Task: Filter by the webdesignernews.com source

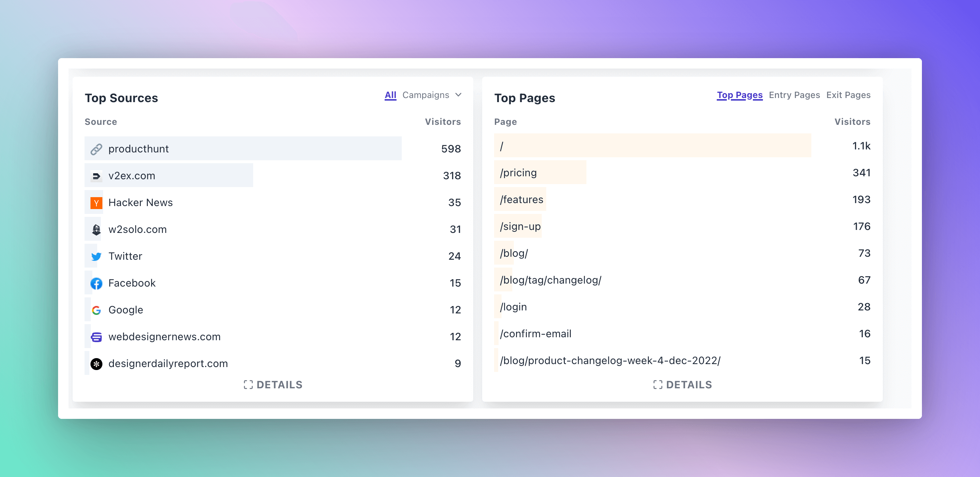Action: (164, 337)
